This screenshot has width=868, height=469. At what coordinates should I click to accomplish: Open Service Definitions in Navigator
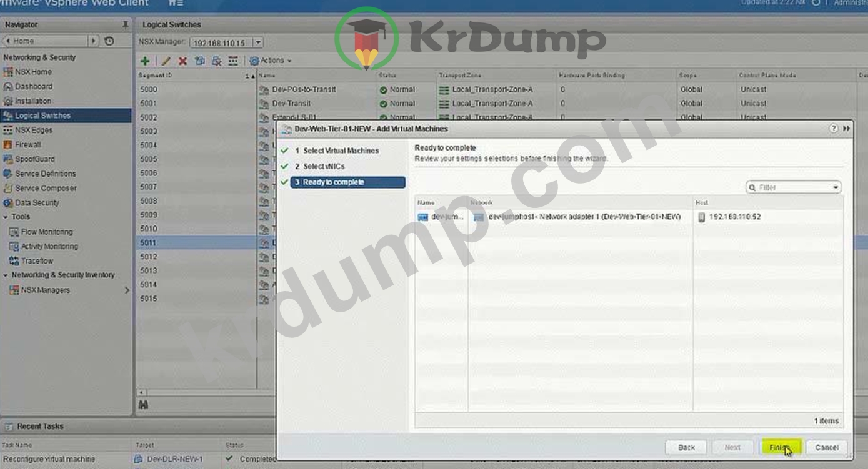point(45,174)
